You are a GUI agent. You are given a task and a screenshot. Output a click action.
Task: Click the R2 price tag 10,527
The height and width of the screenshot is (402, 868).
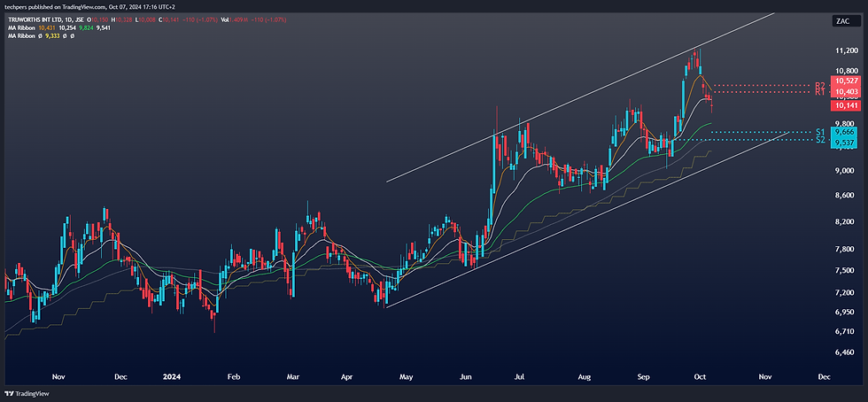point(844,81)
